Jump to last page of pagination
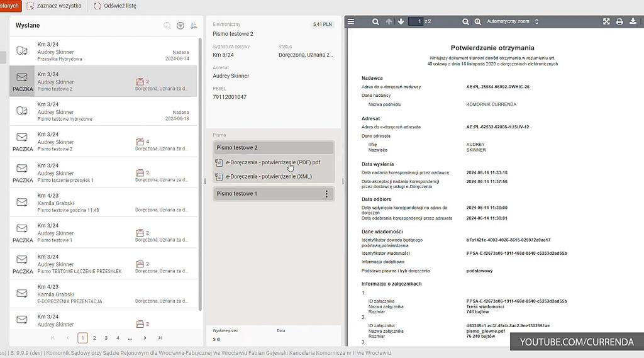This screenshot has height=358, width=644. tap(160, 338)
